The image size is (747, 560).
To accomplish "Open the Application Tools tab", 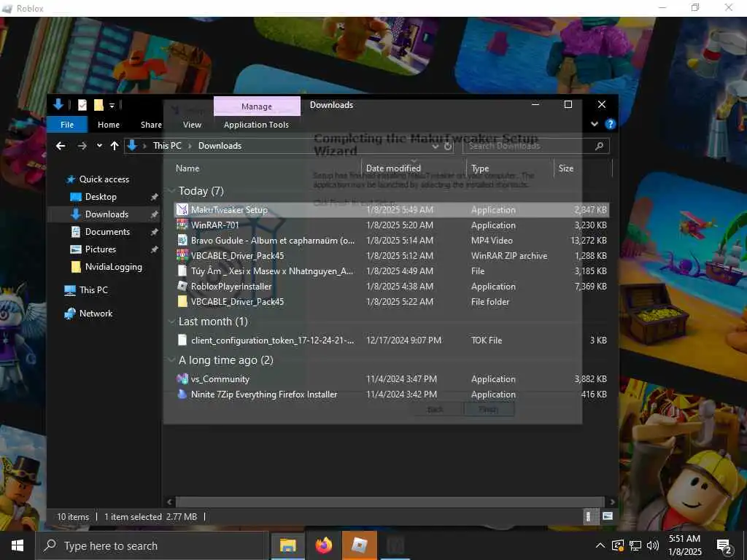I will coord(256,124).
